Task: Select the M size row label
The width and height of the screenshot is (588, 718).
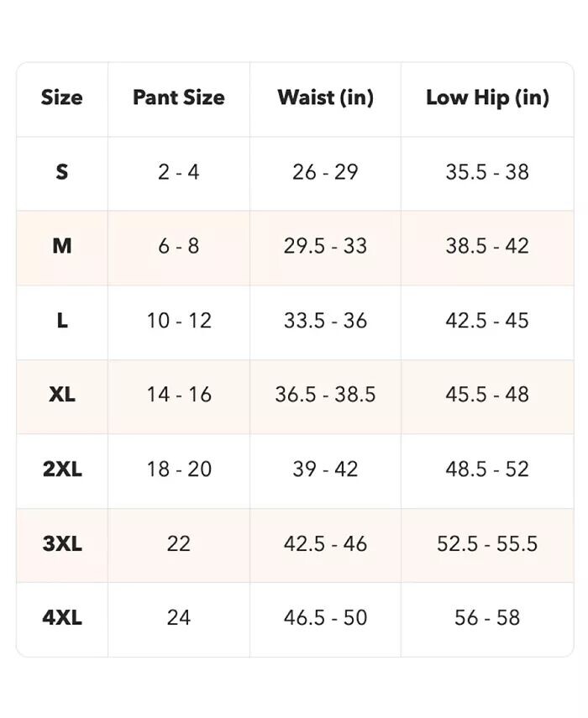Action: pos(62,246)
